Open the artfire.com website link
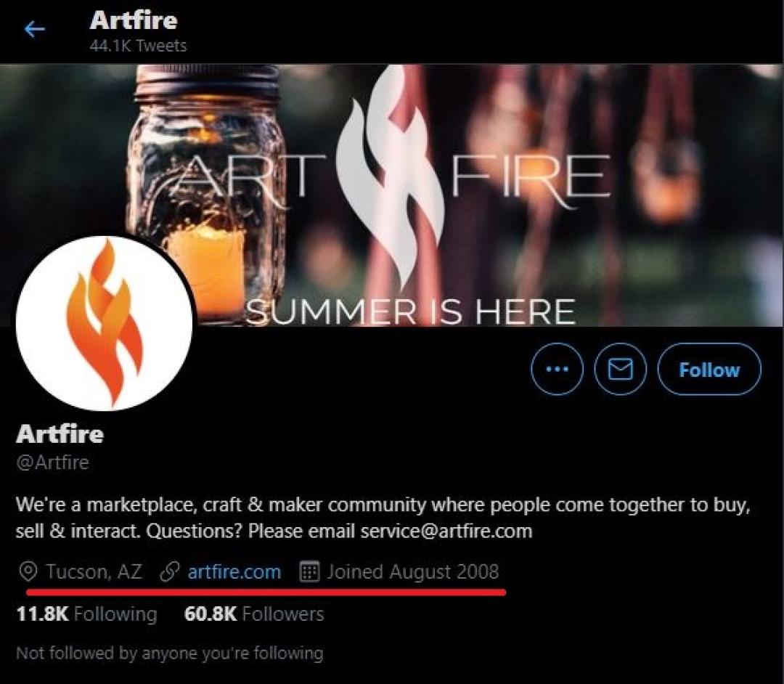The image size is (784, 684). pos(234,571)
